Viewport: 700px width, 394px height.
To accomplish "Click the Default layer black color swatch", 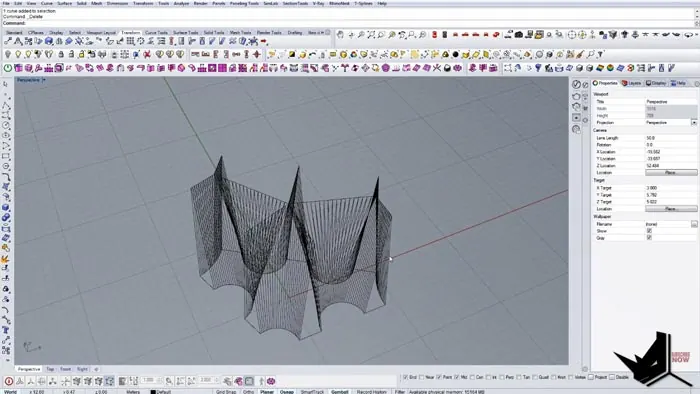I will [x=153, y=392].
